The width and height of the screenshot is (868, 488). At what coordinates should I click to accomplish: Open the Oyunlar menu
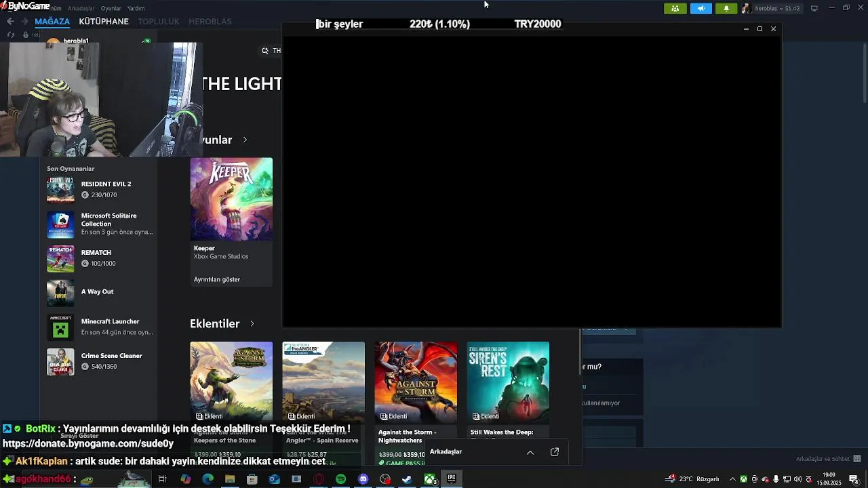tap(111, 8)
